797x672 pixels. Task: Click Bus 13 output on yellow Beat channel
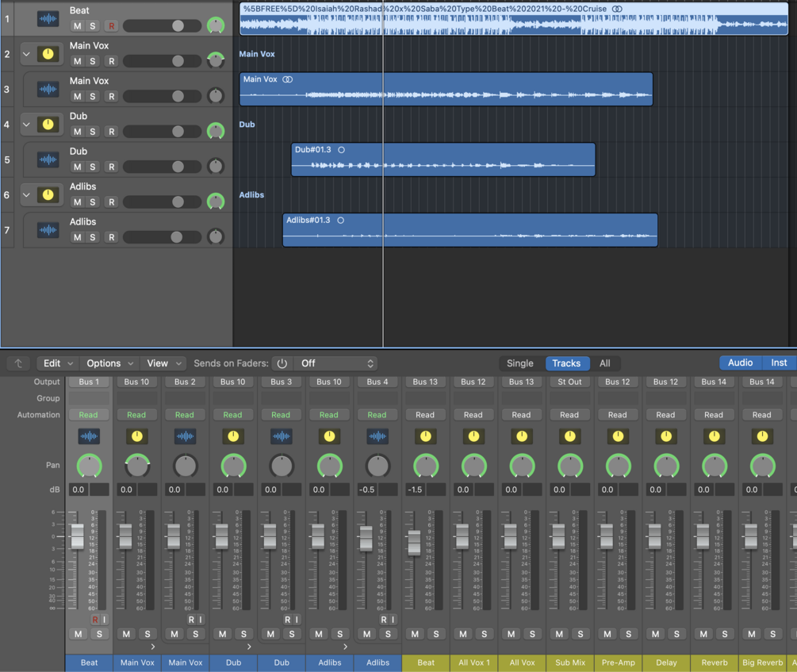(x=425, y=382)
